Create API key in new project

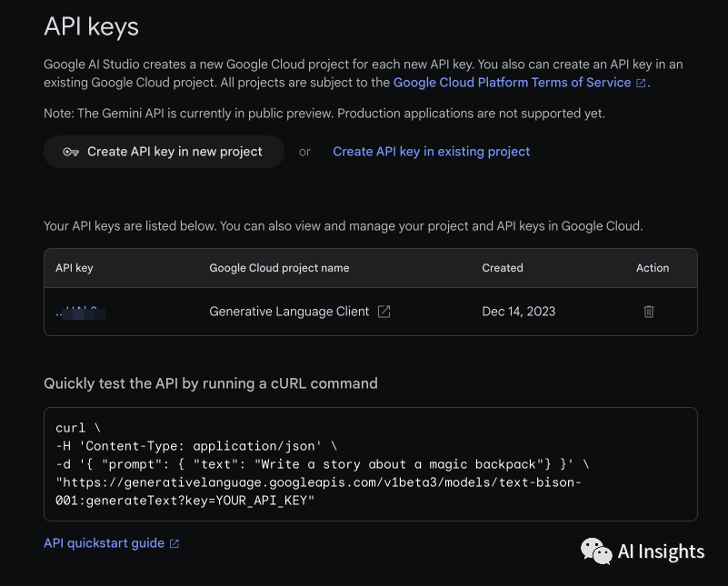pos(164,152)
